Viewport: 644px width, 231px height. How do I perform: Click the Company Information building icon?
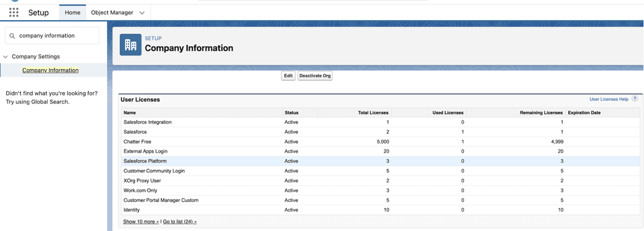tap(131, 45)
